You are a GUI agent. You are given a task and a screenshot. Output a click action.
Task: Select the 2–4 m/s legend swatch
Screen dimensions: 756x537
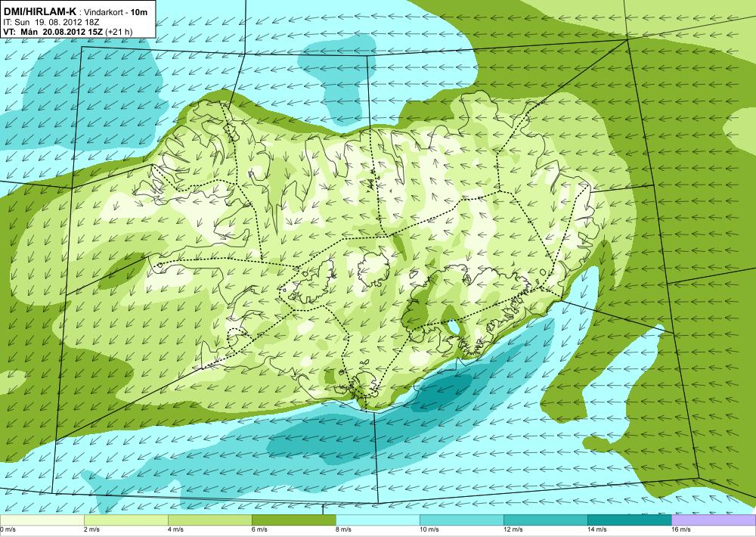pos(125,520)
